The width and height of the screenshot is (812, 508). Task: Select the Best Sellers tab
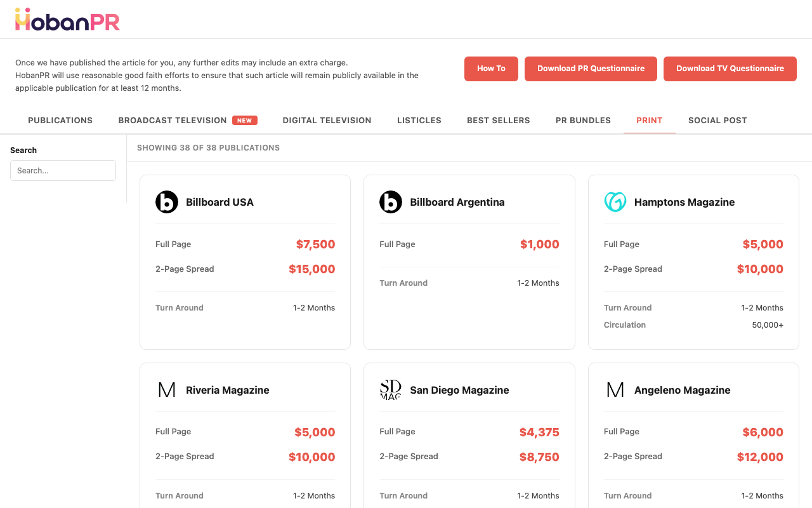pos(498,120)
